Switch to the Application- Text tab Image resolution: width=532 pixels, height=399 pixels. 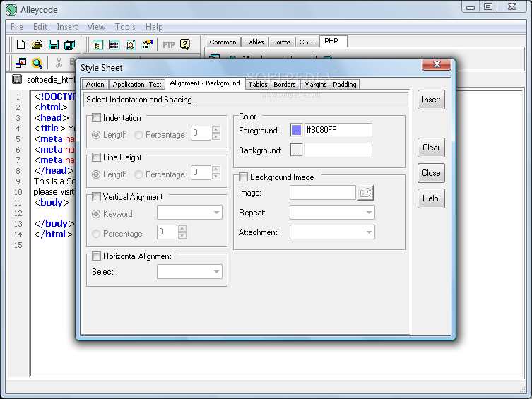tap(137, 85)
